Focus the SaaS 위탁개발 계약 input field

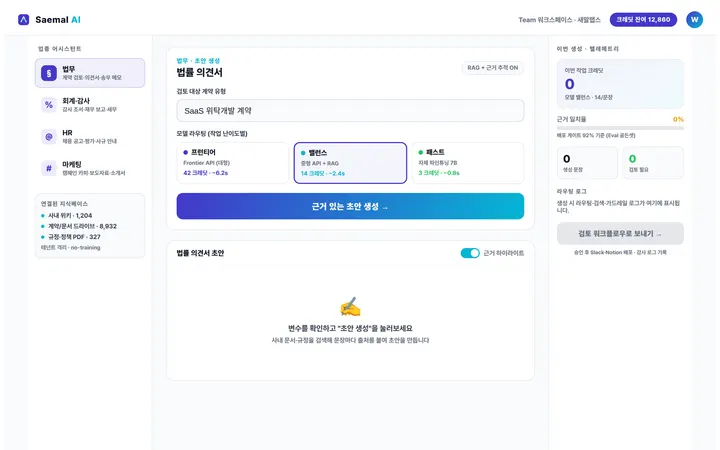pyautogui.click(x=350, y=111)
